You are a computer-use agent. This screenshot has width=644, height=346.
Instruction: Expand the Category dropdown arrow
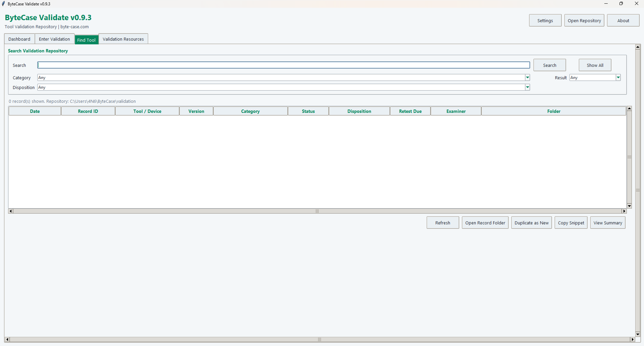pyautogui.click(x=527, y=78)
